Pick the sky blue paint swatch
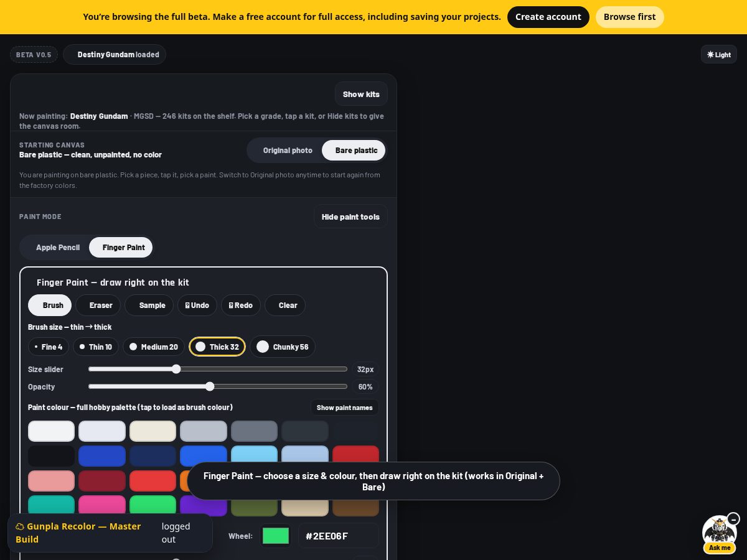The width and height of the screenshot is (747, 560). click(x=254, y=454)
